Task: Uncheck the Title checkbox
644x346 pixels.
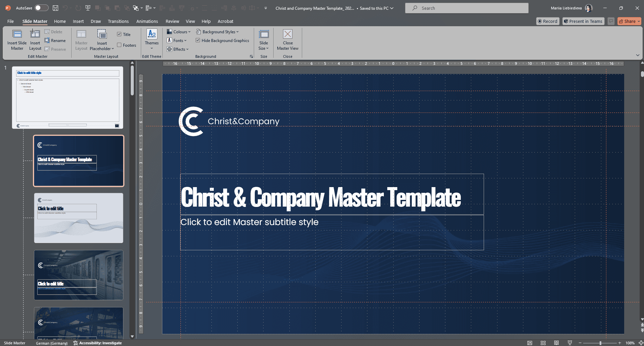Action: pyautogui.click(x=119, y=34)
